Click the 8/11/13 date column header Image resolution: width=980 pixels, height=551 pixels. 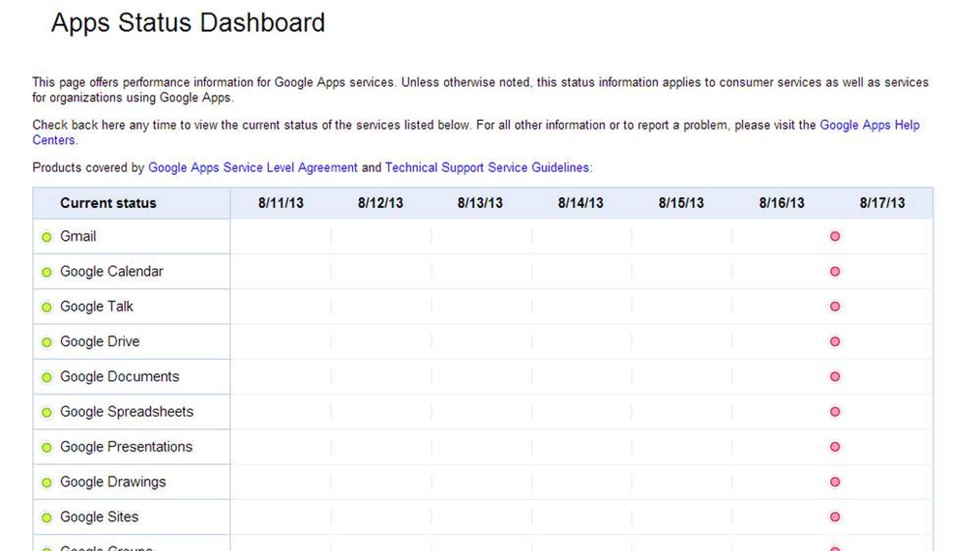[x=281, y=203]
